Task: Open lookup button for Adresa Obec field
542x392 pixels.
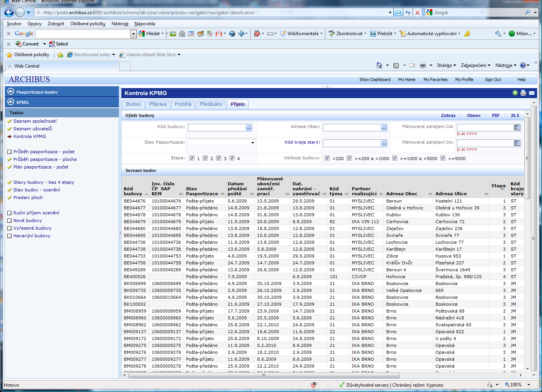Action: (384, 128)
